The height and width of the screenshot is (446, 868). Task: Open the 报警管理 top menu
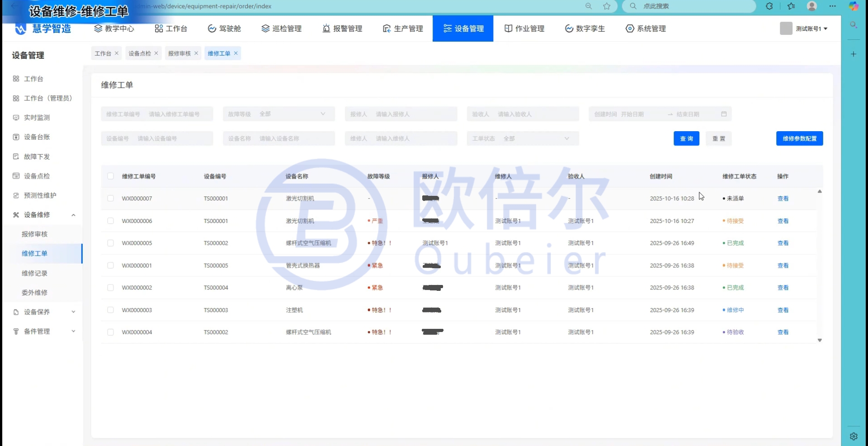342,28
